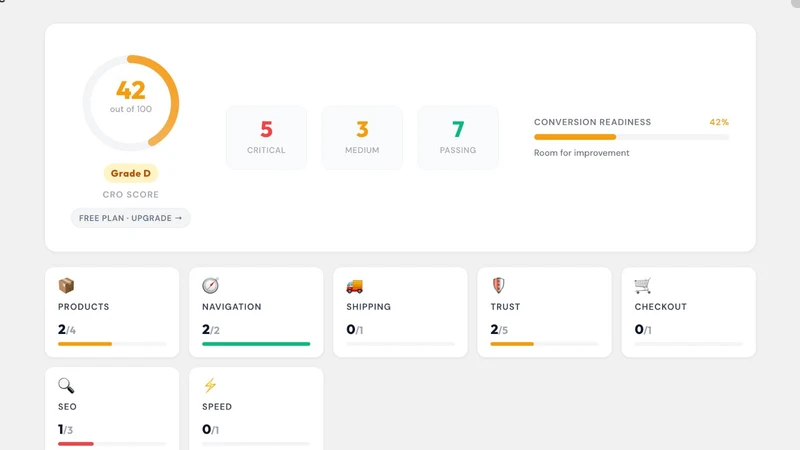The height and width of the screenshot is (450, 800).
Task: Click the SEO magnifier icon
Action: click(66, 385)
